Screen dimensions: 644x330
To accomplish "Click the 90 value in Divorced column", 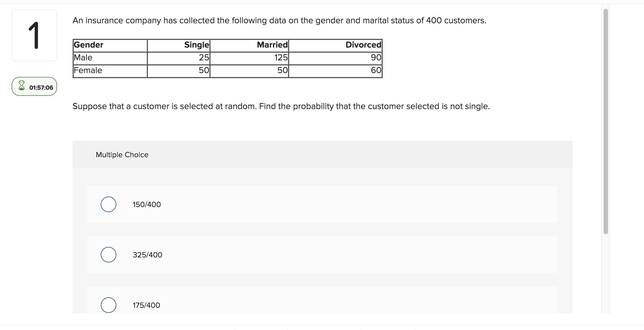I will pos(376,58).
